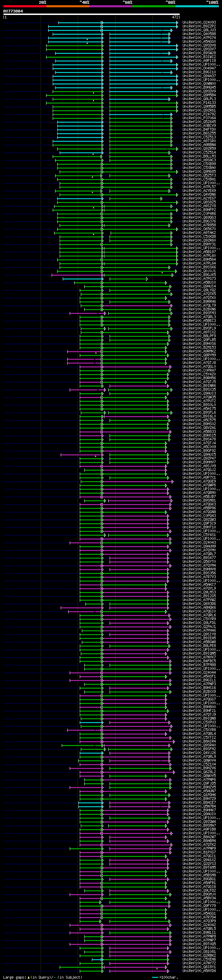The width and height of the screenshot is (222, 980).
Task: Pick the UniRef100_B6SZ55 hit name
Action: [199, 133]
